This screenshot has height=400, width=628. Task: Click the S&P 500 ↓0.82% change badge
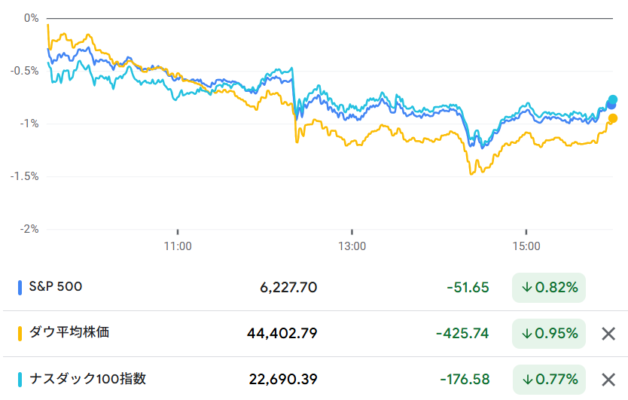point(549,287)
